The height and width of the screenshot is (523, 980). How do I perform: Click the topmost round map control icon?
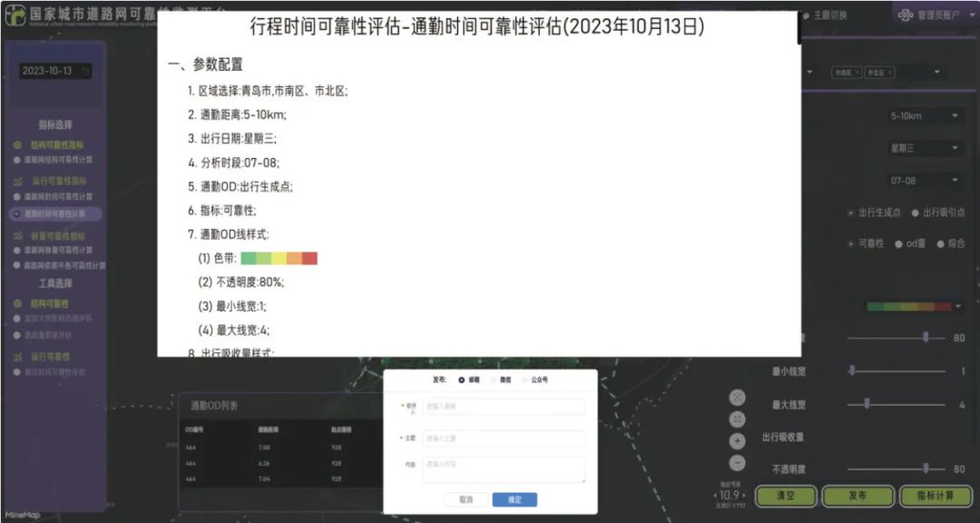[738, 398]
